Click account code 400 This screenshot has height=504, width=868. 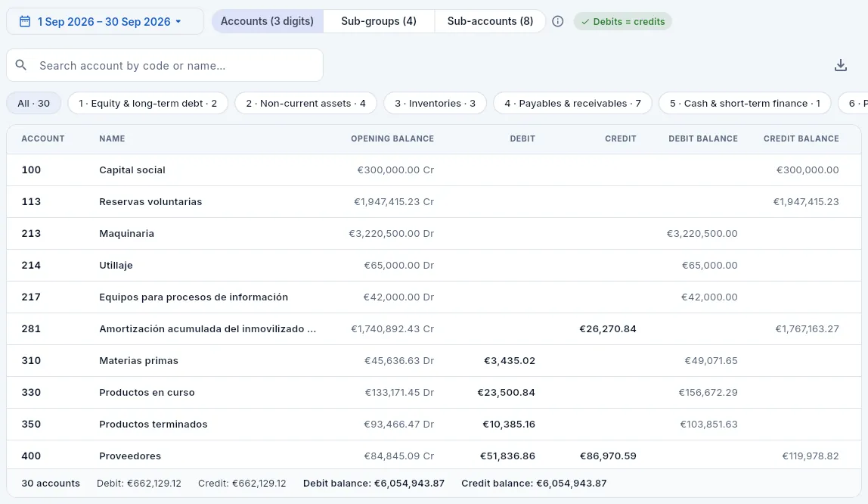pyautogui.click(x=31, y=456)
